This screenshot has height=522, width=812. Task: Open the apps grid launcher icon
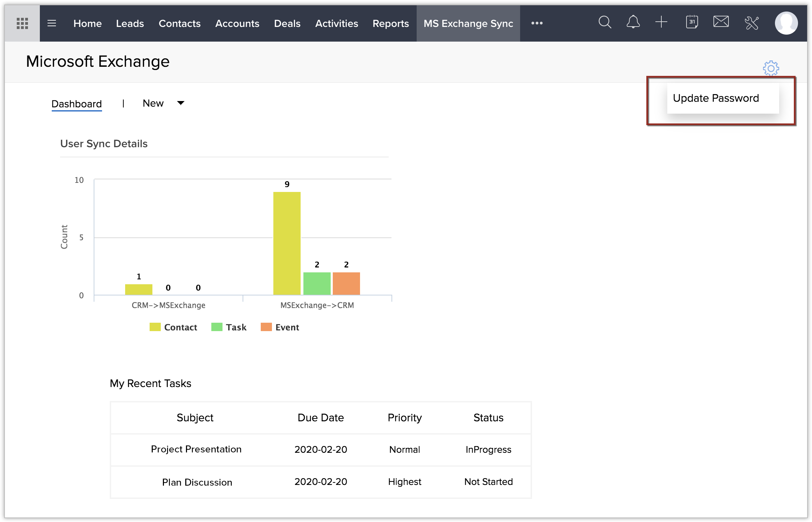click(x=22, y=23)
